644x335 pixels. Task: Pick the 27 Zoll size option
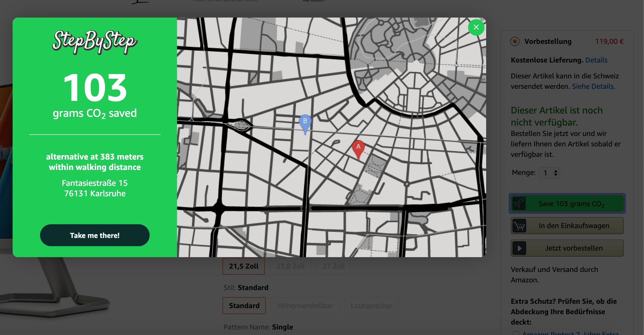pos(333,266)
